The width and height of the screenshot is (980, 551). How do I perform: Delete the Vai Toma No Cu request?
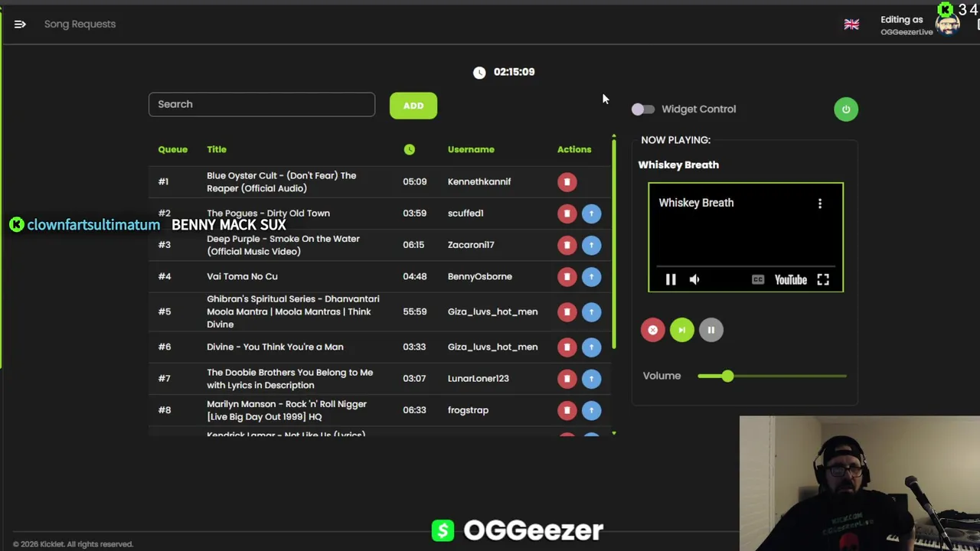[567, 276]
